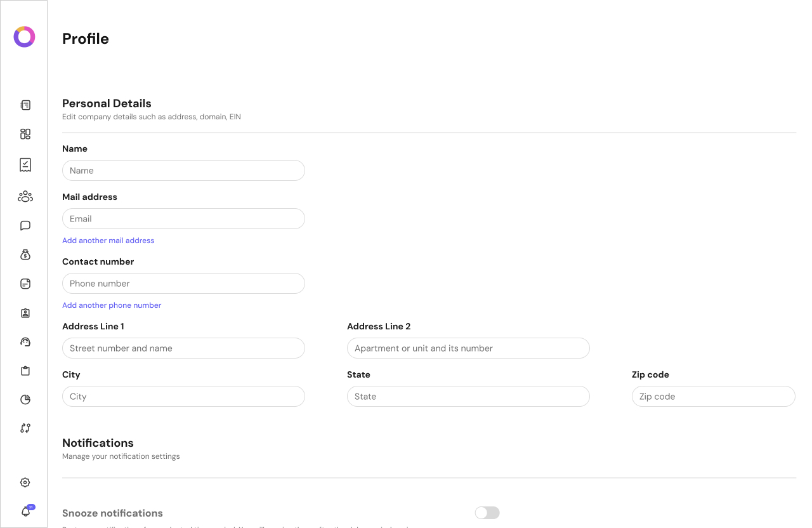Enable the Snooze notifications switch
The height and width of the screenshot is (528, 812).
(x=487, y=512)
